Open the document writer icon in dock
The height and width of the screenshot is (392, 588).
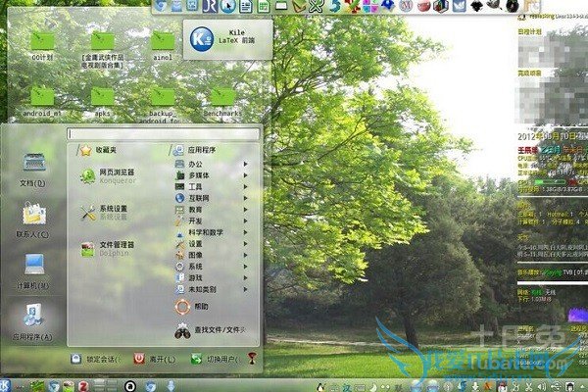tap(246, 6)
